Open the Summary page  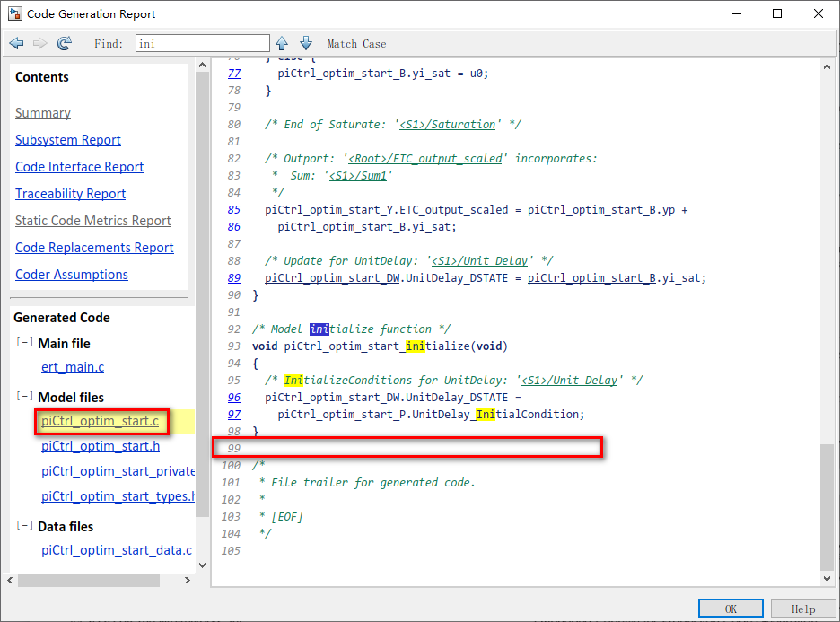(x=42, y=113)
